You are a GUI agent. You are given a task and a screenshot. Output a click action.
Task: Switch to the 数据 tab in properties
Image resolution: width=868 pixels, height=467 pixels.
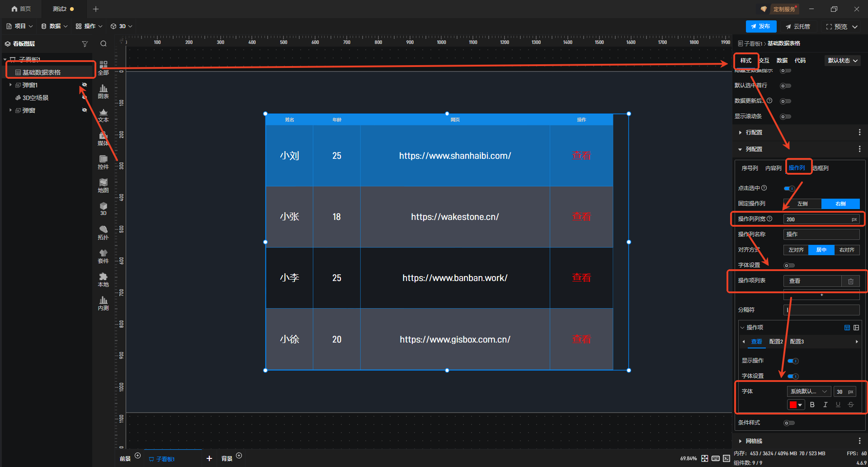(782, 61)
